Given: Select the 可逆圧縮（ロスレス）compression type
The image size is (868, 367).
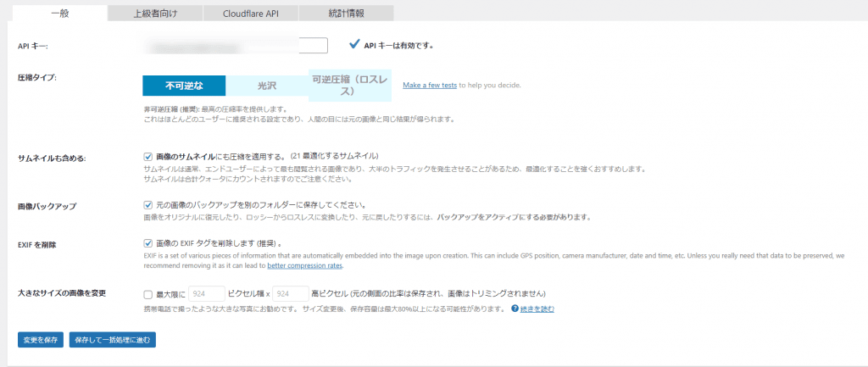Looking at the screenshot, I should (x=350, y=86).
